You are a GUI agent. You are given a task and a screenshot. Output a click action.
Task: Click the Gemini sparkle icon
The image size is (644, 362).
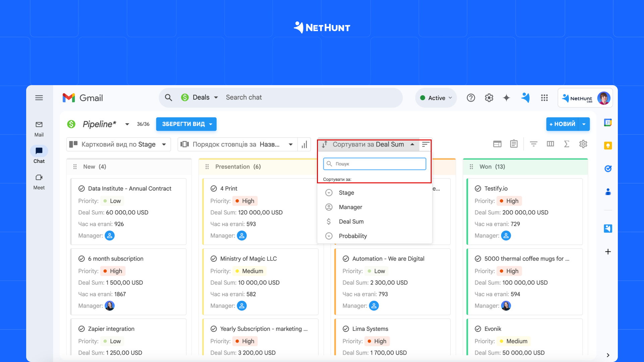[x=506, y=98]
